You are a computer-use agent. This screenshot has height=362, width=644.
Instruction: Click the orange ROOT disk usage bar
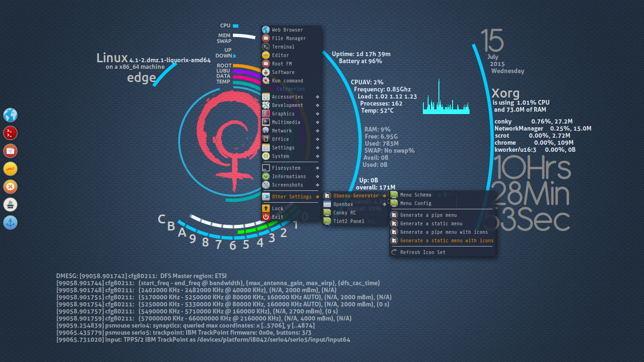pyautogui.click(x=247, y=66)
